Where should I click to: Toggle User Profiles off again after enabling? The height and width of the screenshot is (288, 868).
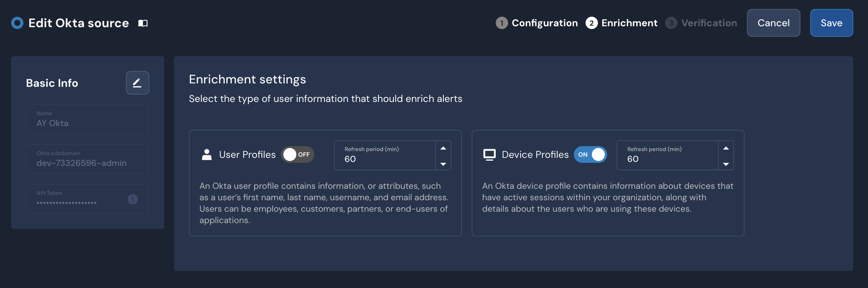click(298, 154)
